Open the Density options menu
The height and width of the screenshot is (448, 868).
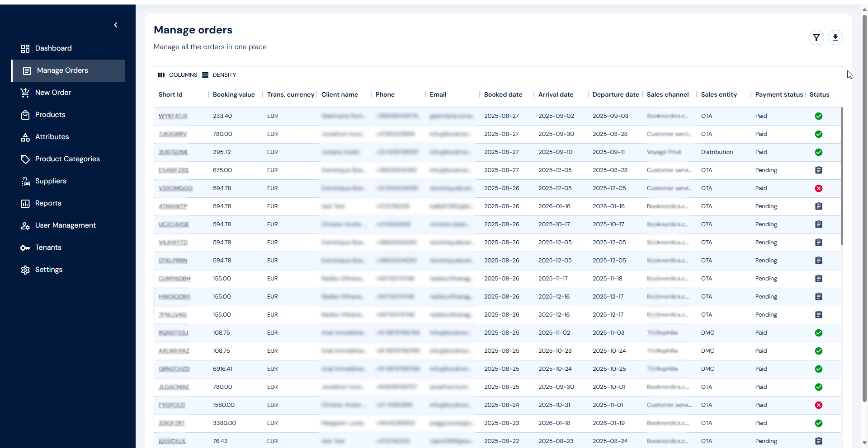tap(219, 75)
